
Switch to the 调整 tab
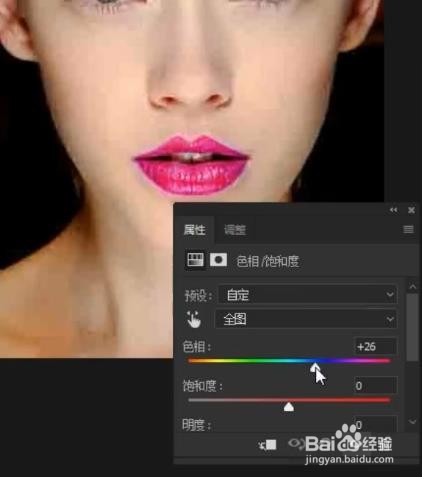click(x=235, y=230)
